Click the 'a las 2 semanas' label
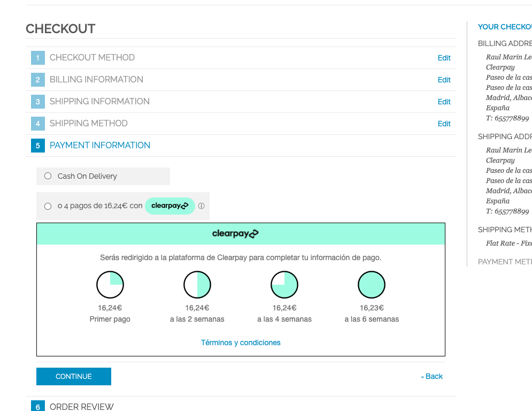Screen dimensions: 532x411 [x=197, y=319]
